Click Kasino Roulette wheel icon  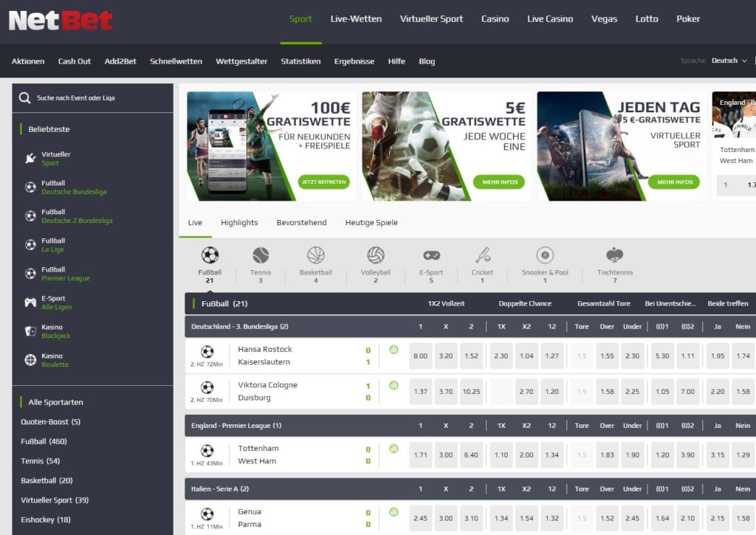tap(30, 360)
